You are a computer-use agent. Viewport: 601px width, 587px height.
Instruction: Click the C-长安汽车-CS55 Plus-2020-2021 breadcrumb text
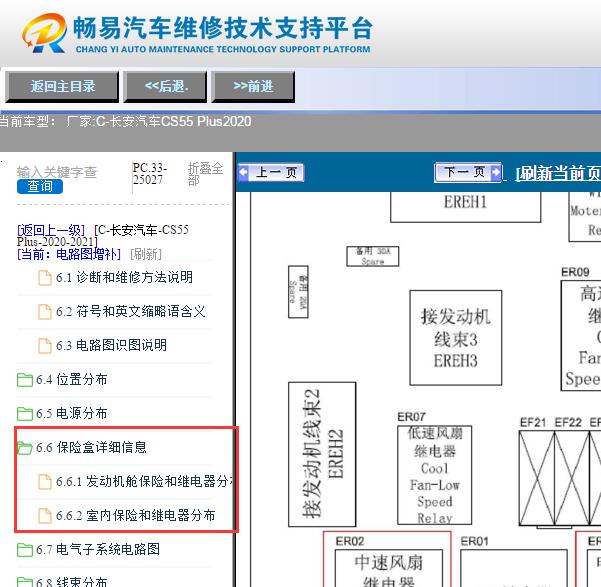coord(103,236)
